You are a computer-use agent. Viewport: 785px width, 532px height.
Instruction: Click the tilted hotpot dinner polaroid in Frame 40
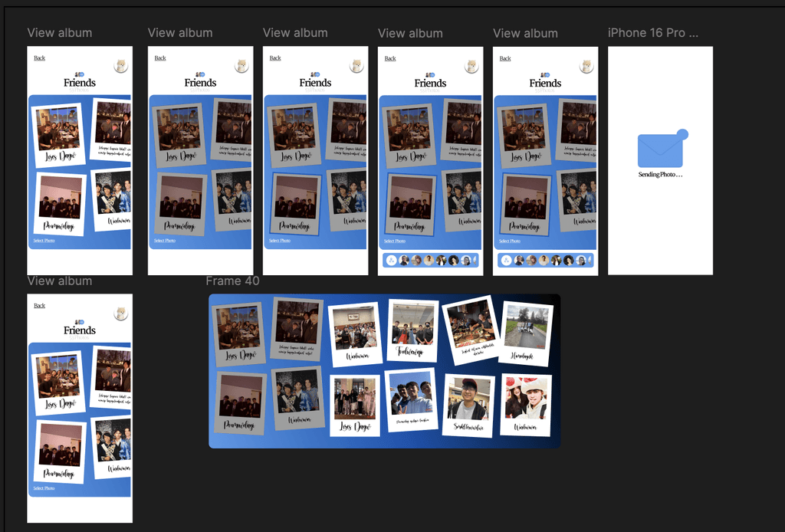point(471,330)
